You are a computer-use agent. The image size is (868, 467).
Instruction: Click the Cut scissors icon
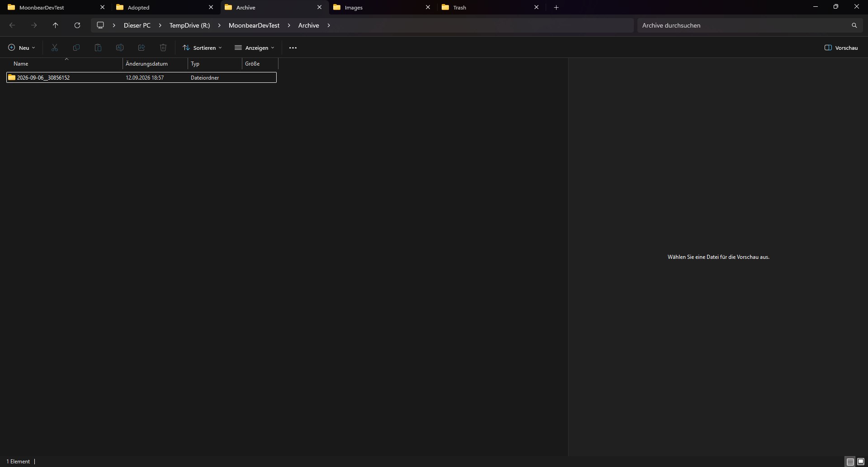55,48
